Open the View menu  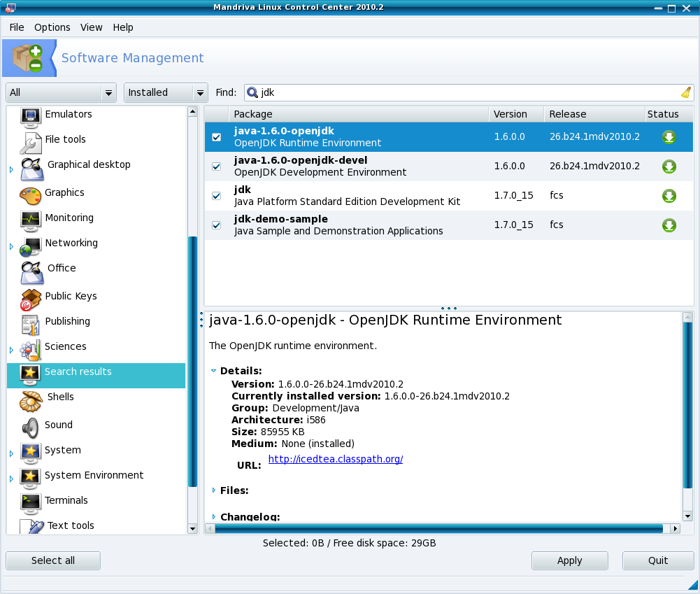[91, 27]
